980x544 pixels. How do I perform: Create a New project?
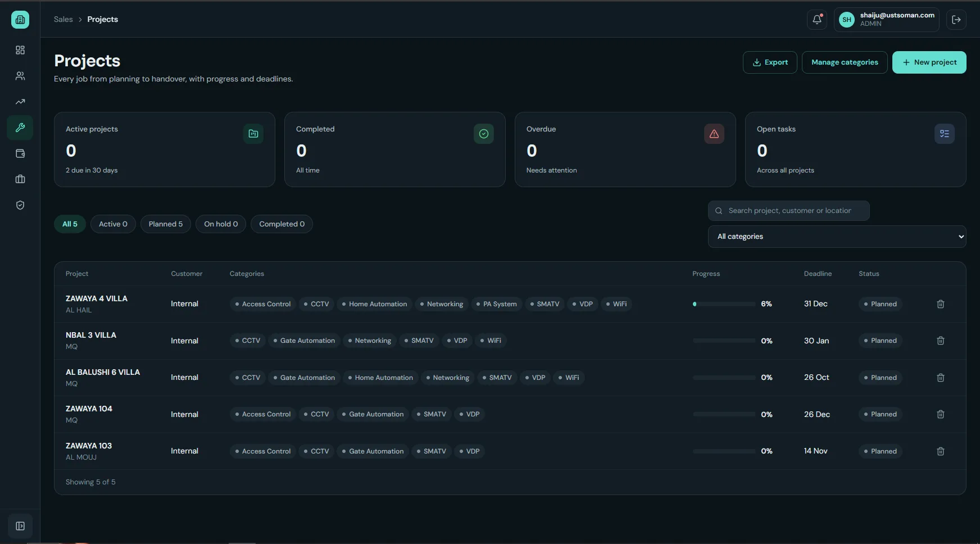[929, 62]
